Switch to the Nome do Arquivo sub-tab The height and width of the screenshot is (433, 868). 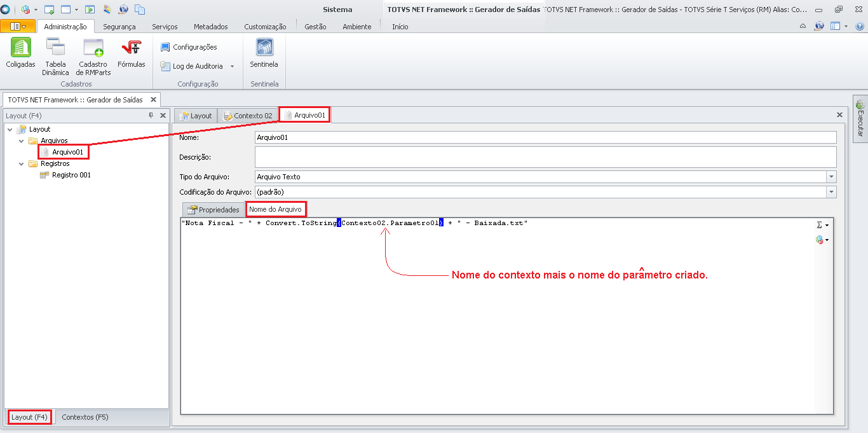[x=275, y=209]
